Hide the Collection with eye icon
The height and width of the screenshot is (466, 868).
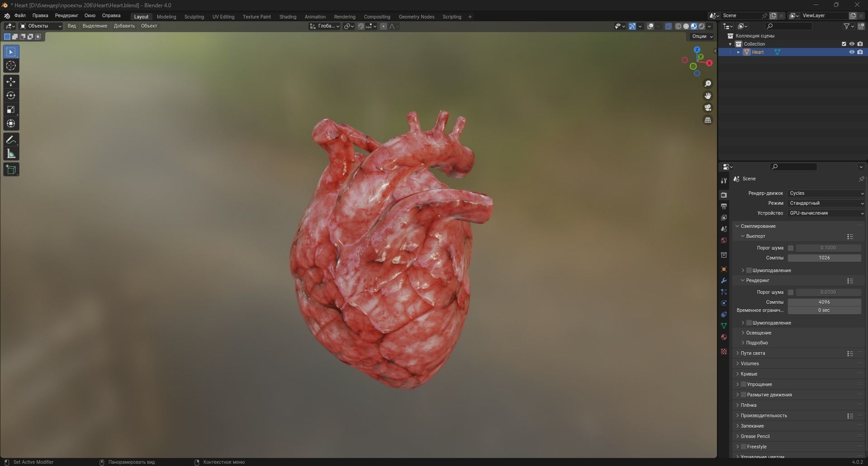(x=852, y=44)
